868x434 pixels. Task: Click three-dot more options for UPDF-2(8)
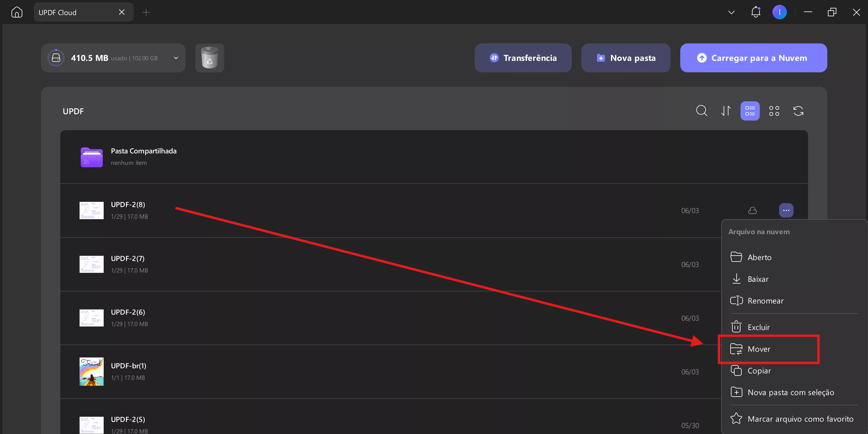coord(786,210)
